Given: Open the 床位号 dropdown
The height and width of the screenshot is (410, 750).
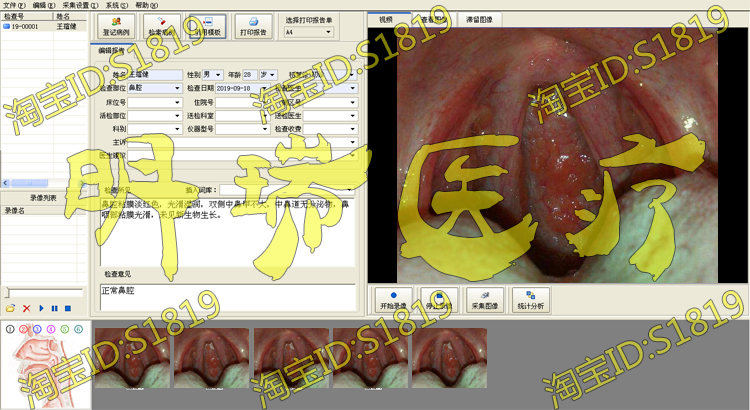Looking at the screenshot, I should click(x=177, y=102).
